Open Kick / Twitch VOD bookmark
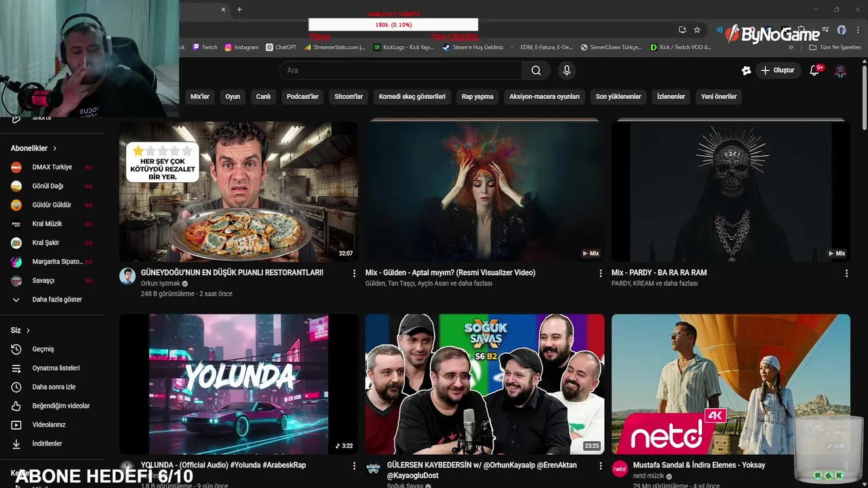868x488 pixels. (x=680, y=47)
